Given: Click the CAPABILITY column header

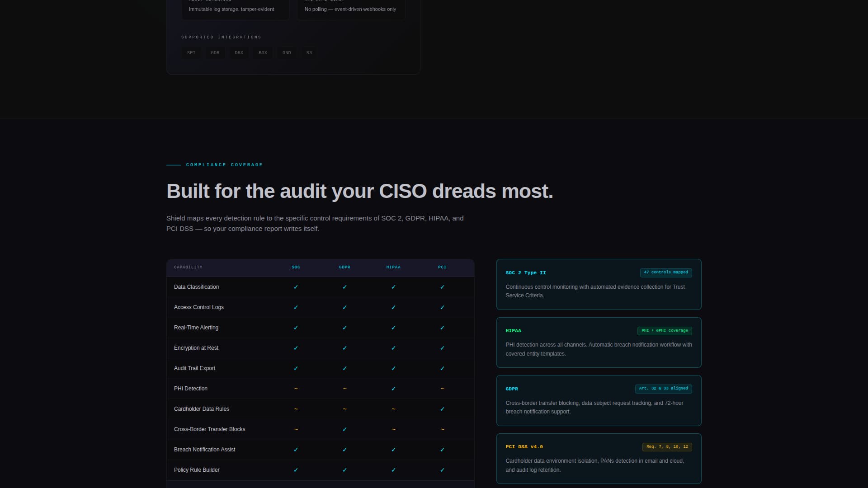Looking at the screenshot, I should [188, 267].
